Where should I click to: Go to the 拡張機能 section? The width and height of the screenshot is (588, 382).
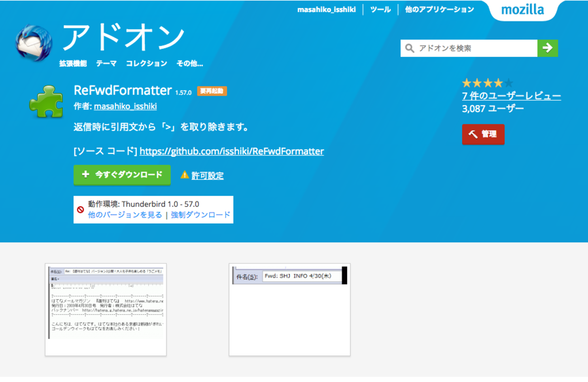point(73,64)
